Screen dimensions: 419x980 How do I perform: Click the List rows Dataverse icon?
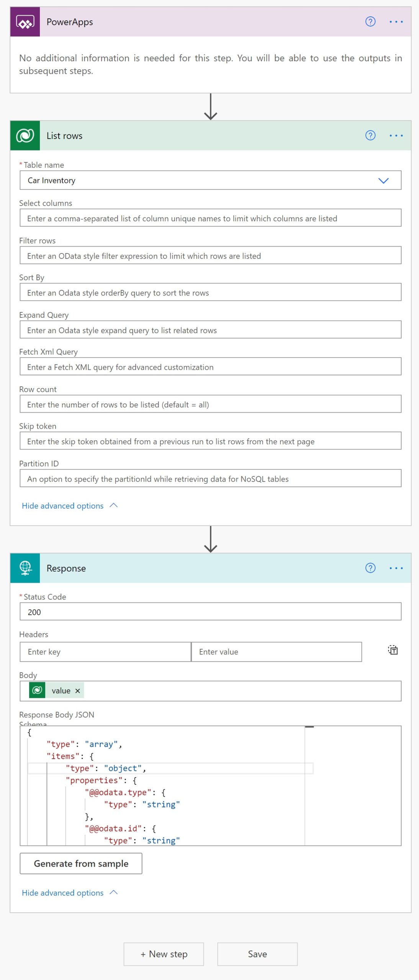(25, 136)
